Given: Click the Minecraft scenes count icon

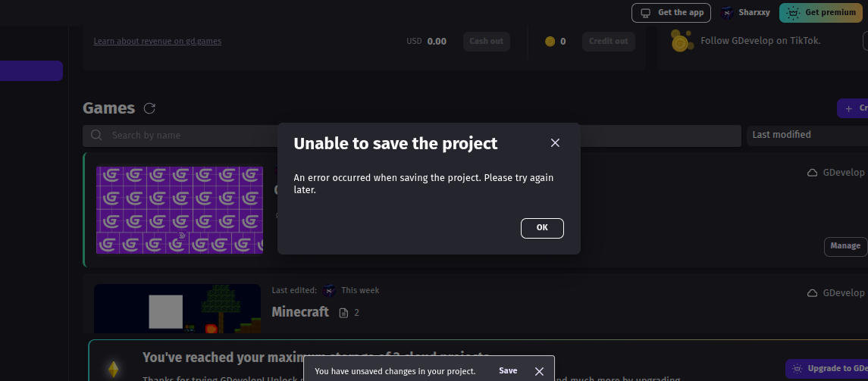Looking at the screenshot, I should (x=344, y=313).
